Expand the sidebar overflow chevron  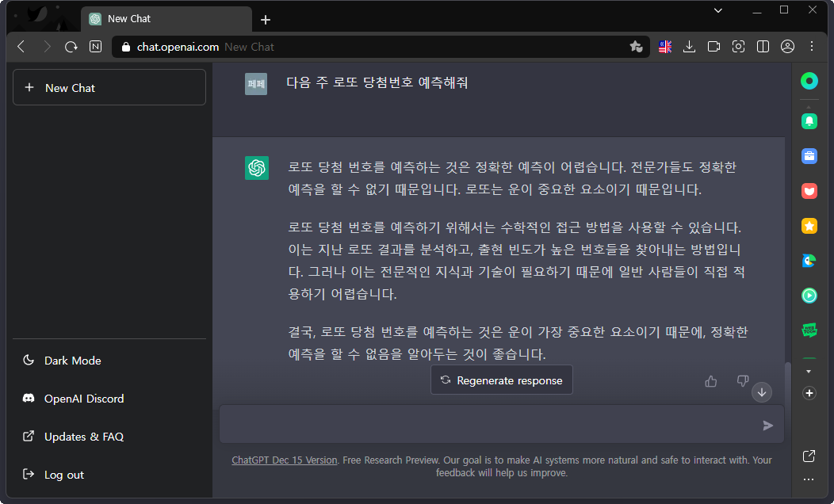809,370
